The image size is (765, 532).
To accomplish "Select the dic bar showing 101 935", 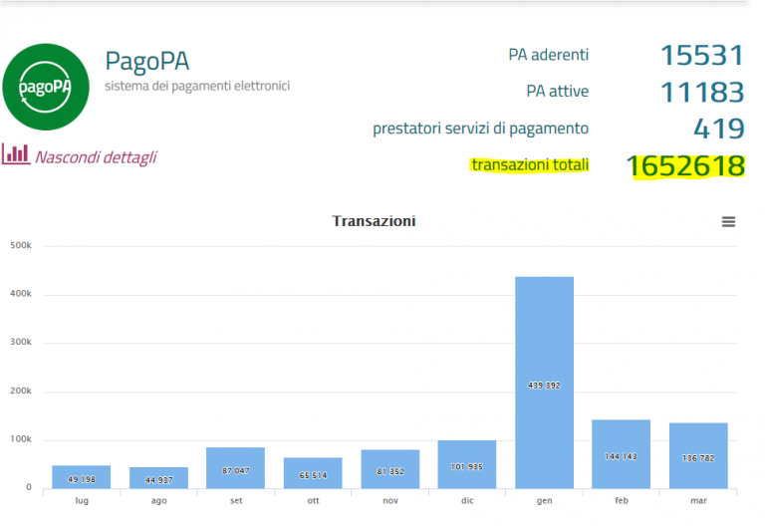I will click(467, 464).
